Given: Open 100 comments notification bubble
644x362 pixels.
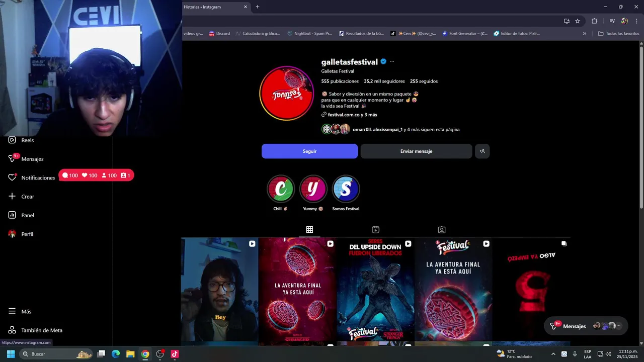Looking at the screenshot, I should [x=70, y=175].
